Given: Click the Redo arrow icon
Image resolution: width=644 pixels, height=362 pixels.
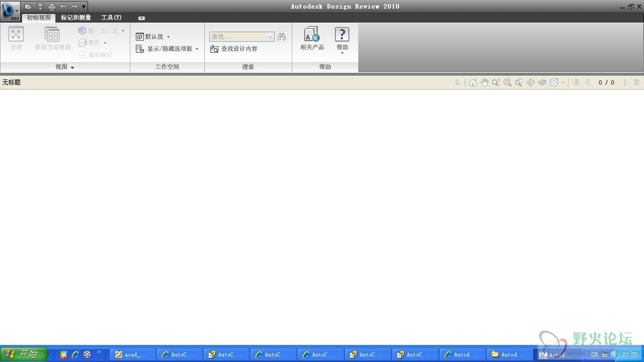Looking at the screenshot, I should [x=74, y=7].
